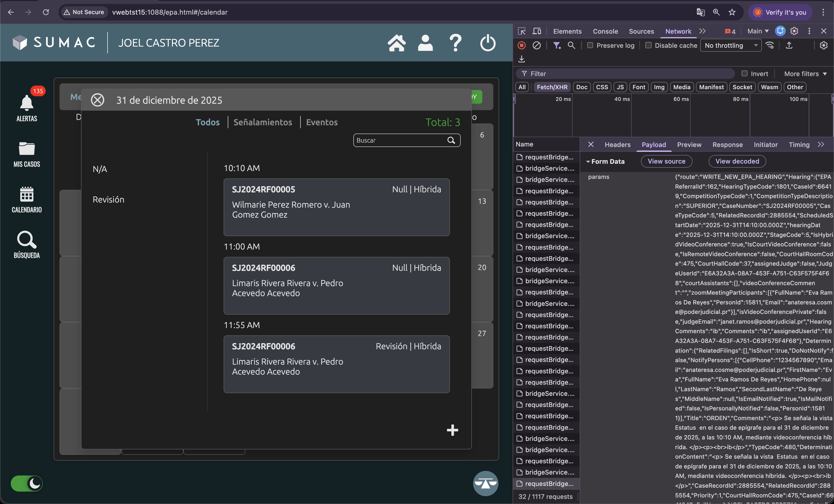Click the home icon in header
The image size is (834, 504).
396,43
